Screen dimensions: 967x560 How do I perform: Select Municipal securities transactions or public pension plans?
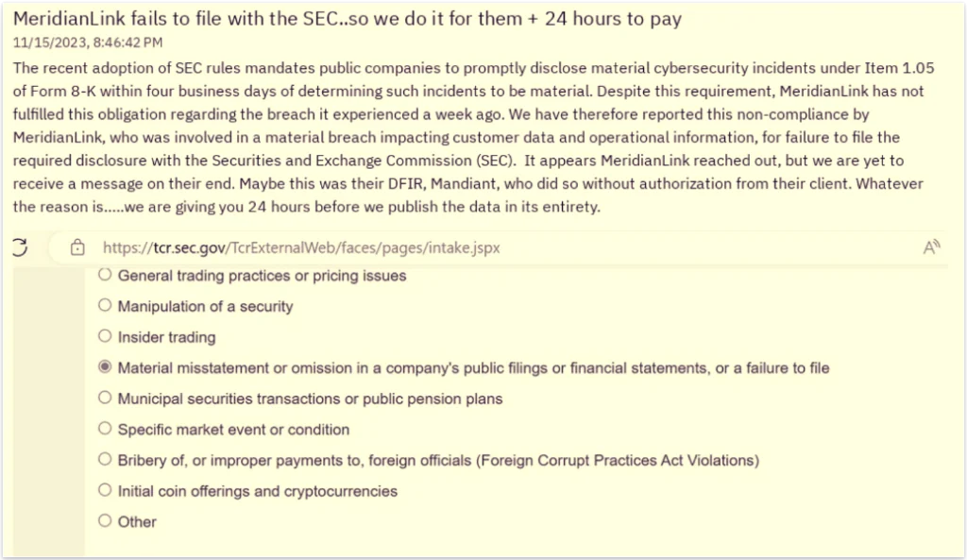click(x=105, y=398)
